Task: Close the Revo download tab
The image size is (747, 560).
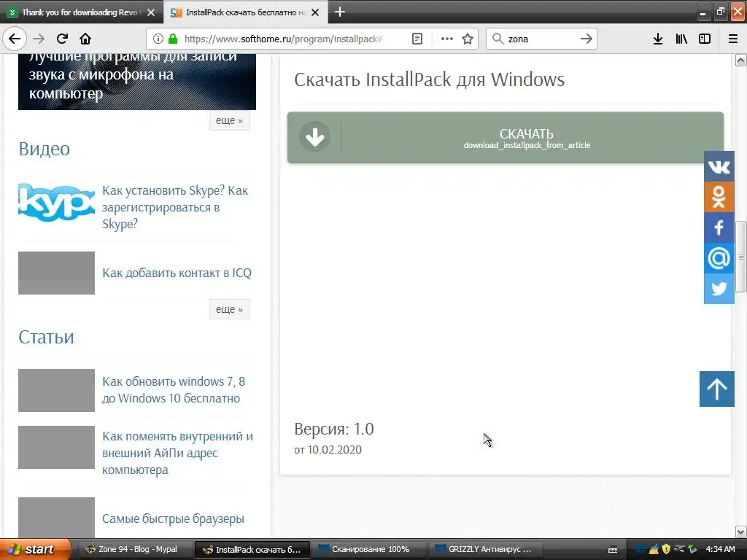Action: click(151, 12)
